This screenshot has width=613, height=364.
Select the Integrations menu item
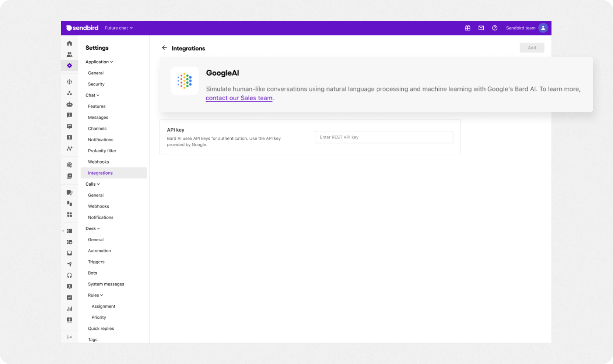click(114, 173)
